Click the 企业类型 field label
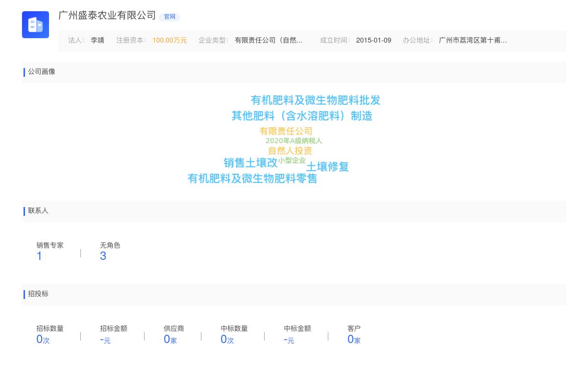588x368 pixels. [214, 41]
